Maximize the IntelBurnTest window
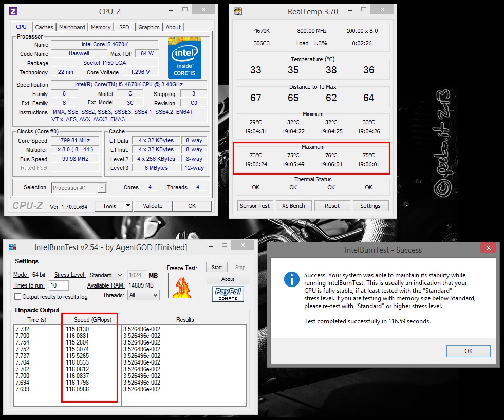 [x=225, y=245]
